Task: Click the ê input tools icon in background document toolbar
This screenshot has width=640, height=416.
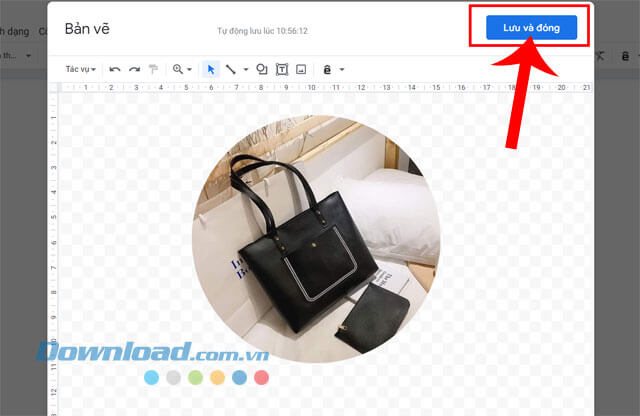Action: [x=625, y=56]
